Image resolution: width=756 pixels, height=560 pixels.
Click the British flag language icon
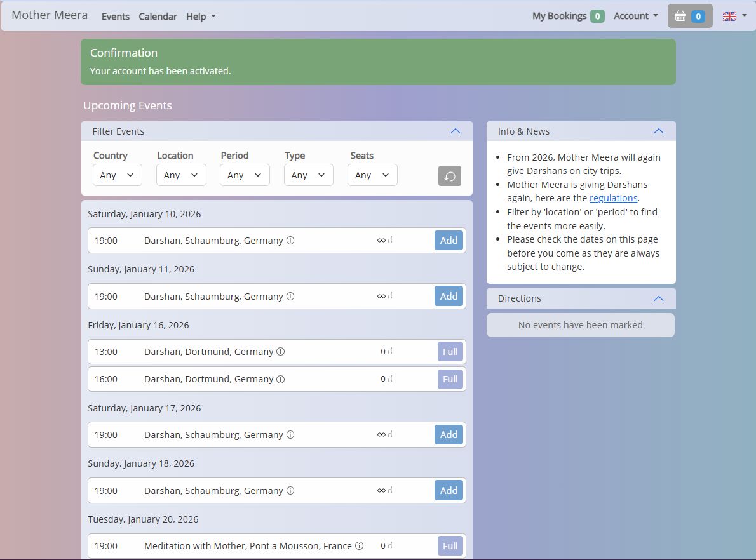(x=731, y=16)
